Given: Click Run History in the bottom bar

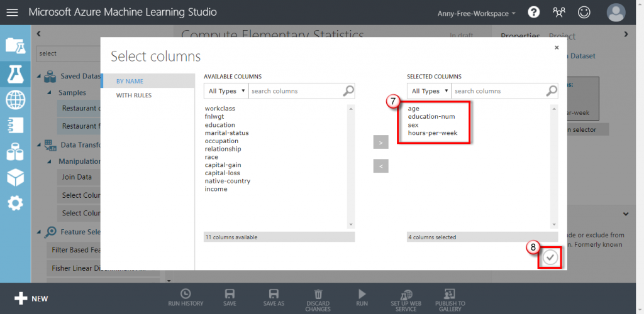Looking at the screenshot, I should pos(186,298).
